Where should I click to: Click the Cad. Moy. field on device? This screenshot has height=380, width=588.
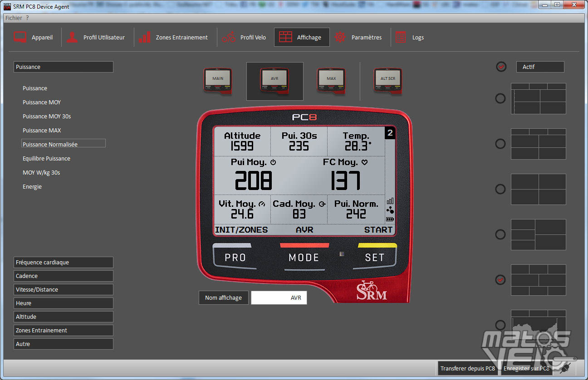coord(299,209)
